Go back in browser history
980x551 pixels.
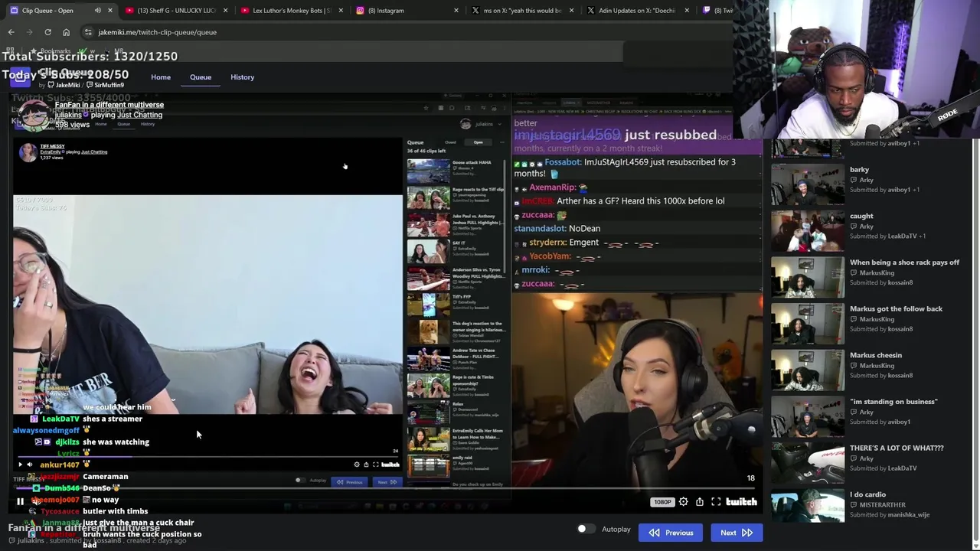(x=11, y=32)
